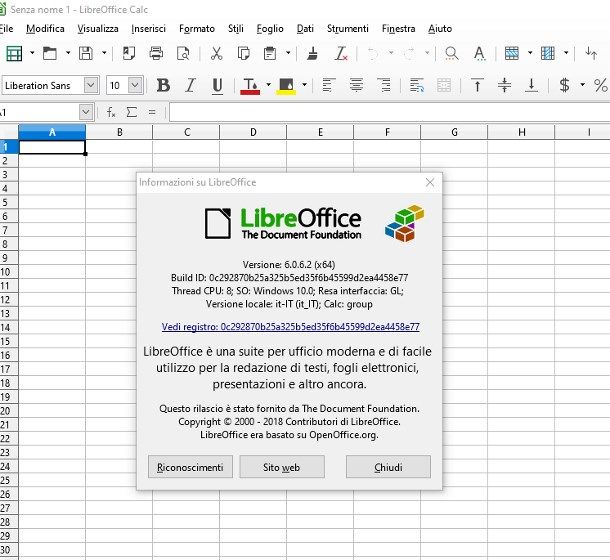Image resolution: width=610 pixels, height=560 pixels.
Task: Click the Align Bottom icon
Action: [531, 85]
